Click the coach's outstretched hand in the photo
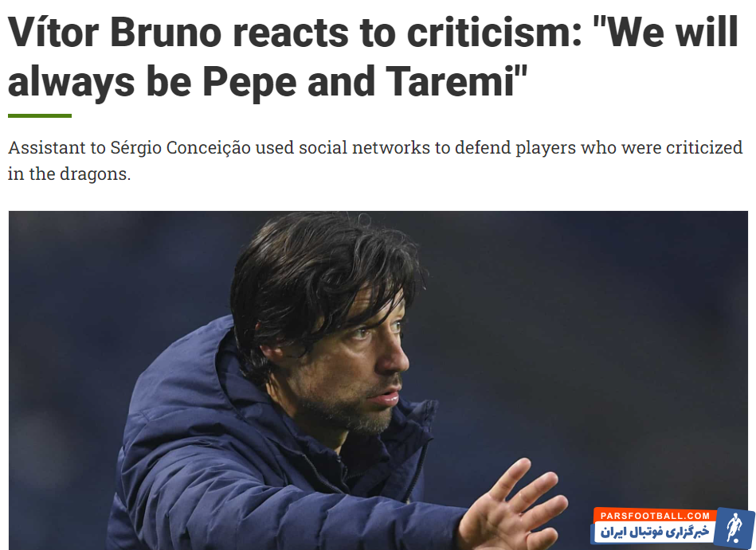The height and width of the screenshot is (550, 756). coord(510,505)
